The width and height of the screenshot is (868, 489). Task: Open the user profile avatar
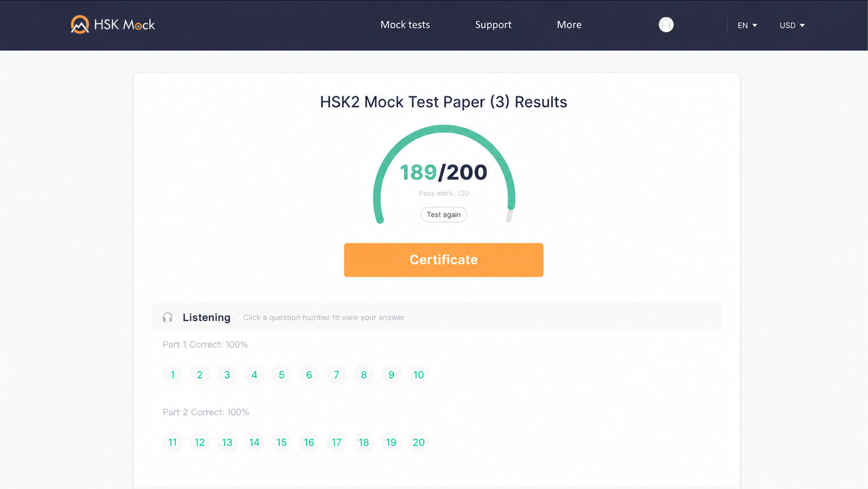tap(666, 24)
